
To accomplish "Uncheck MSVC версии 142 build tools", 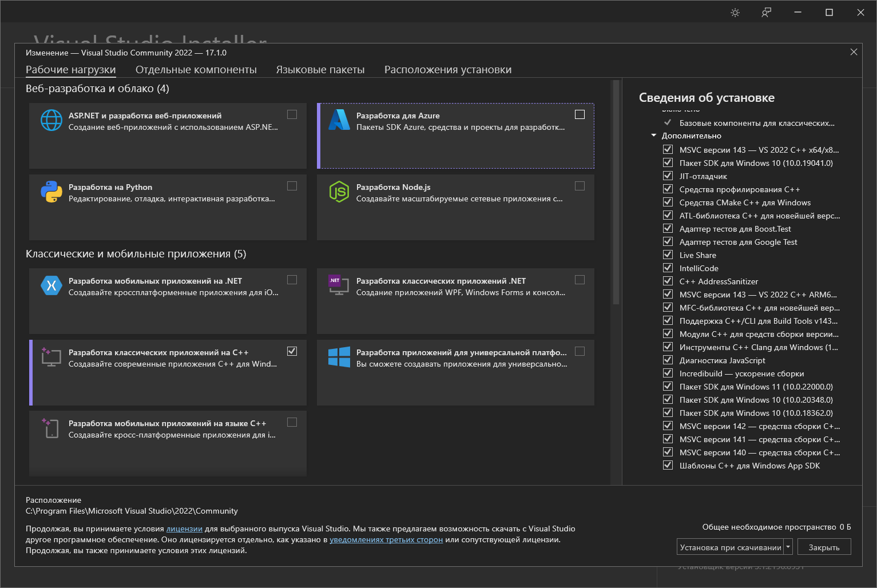I will tap(668, 426).
